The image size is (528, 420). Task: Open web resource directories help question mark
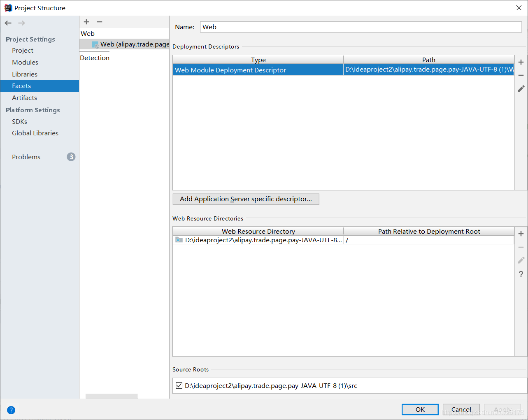point(521,274)
